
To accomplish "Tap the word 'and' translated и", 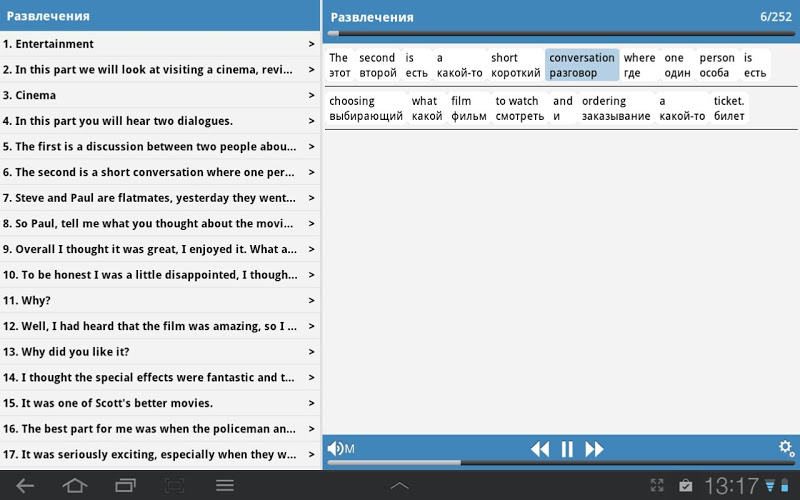I will 562,108.
